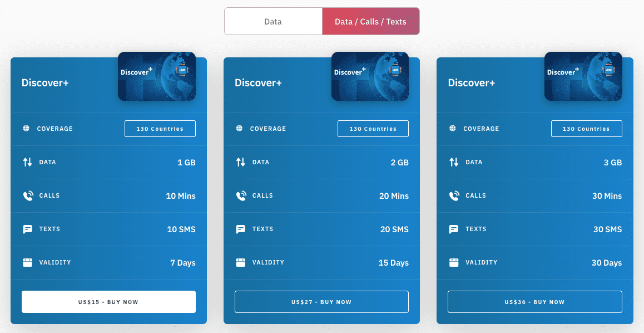
Task: Purchase the 30-day plan via US$36 BUY NOW
Action: [534, 301]
